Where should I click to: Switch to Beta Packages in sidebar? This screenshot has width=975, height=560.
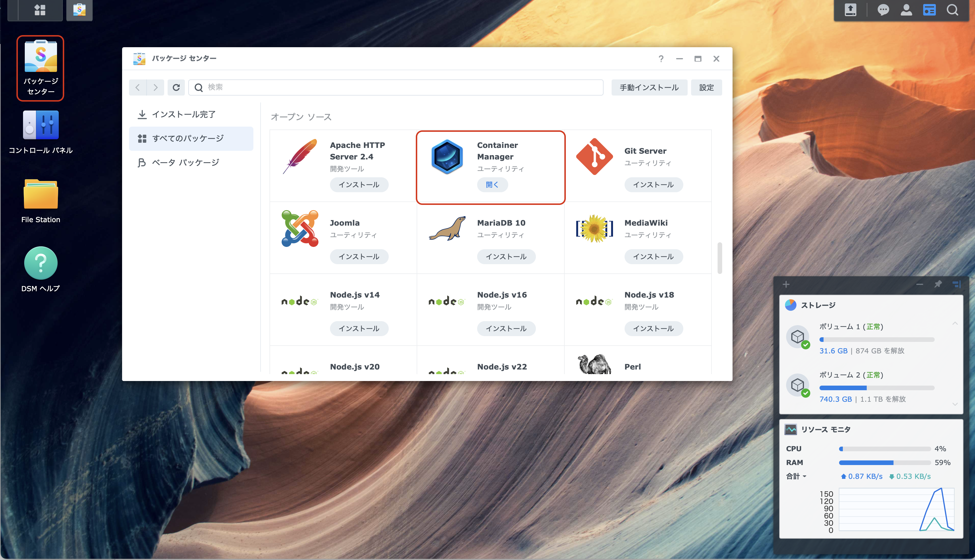(185, 162)
